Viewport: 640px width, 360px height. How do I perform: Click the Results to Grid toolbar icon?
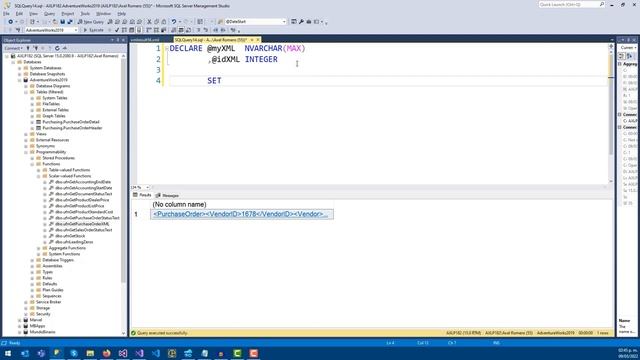(x=181, y=30)
